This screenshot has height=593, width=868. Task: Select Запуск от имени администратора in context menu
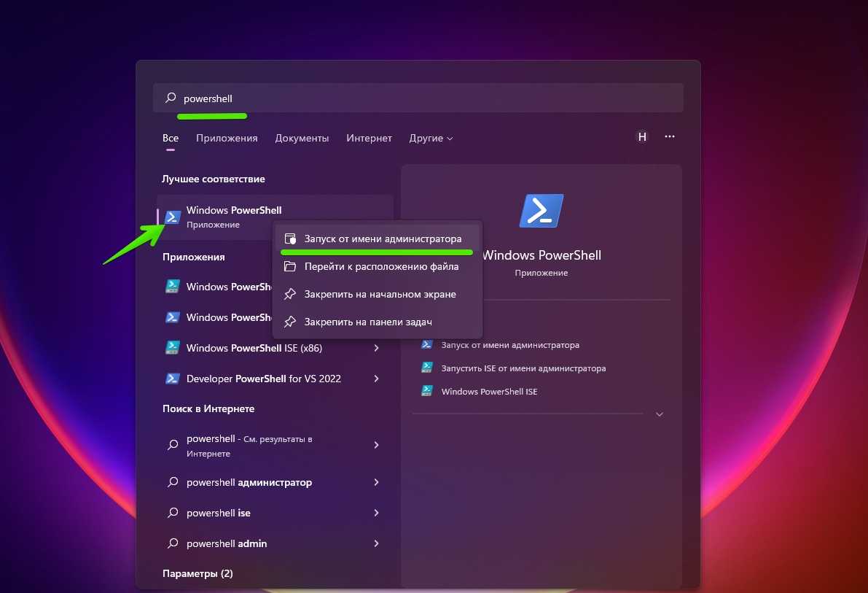pos(377,239)
